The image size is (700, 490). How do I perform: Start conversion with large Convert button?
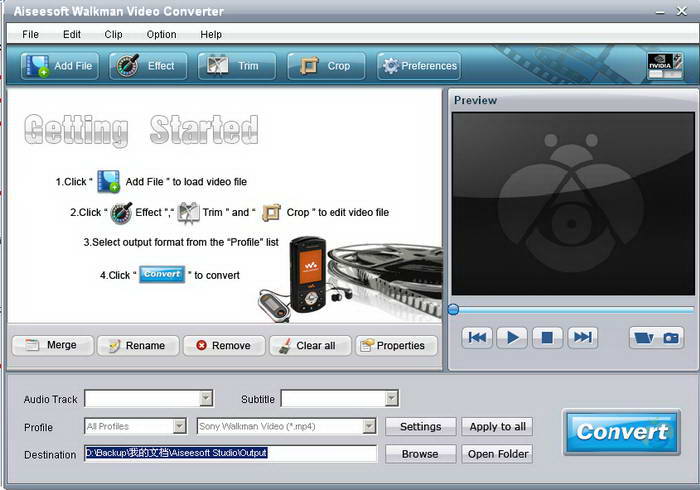tap(622, 432)
